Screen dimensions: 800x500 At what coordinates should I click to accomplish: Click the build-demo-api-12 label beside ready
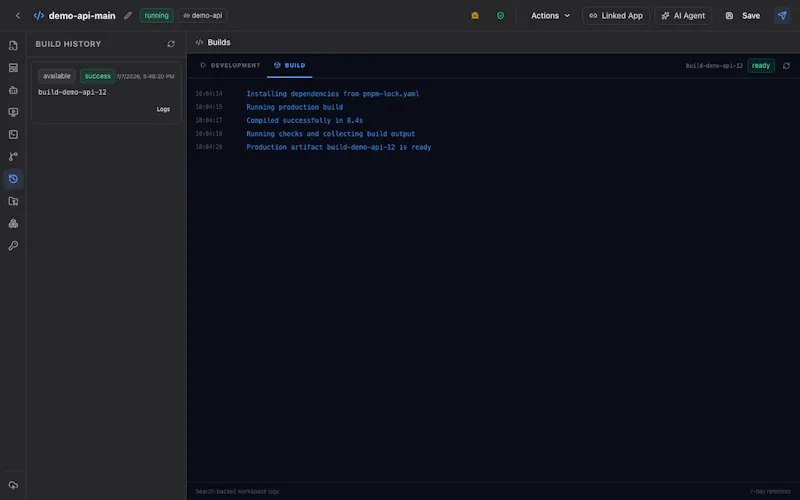(x=714, y=66)
